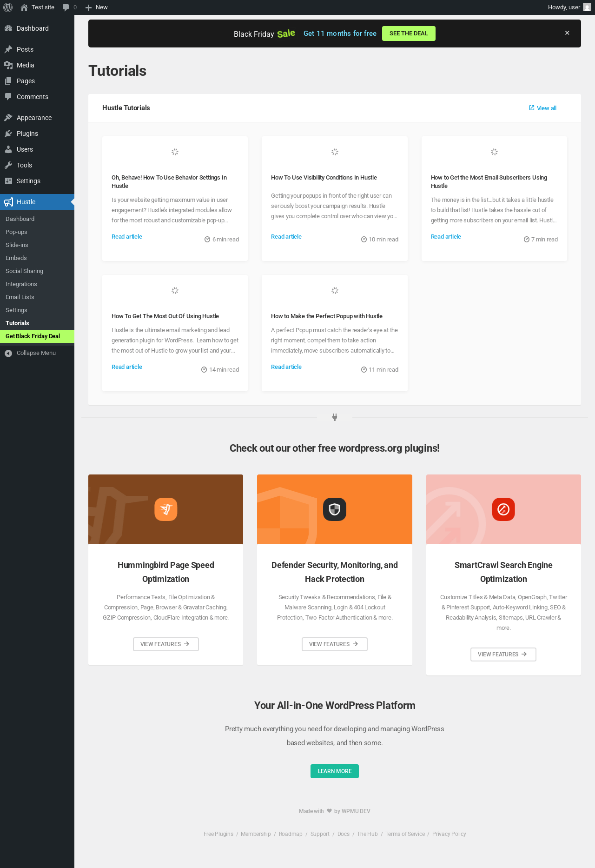
Task: Open Hustle Slide-ins submenu
Action: pyautogui.click(x=37, y=245)
